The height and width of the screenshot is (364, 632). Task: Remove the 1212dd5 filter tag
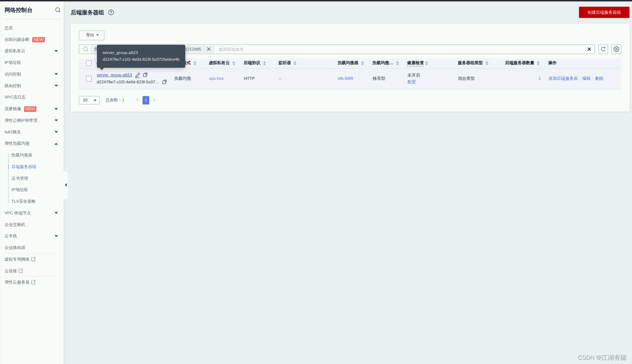209,49
